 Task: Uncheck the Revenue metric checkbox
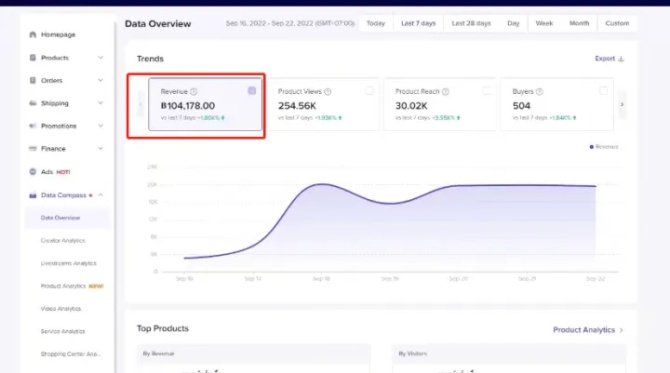[x=252, y=91]
